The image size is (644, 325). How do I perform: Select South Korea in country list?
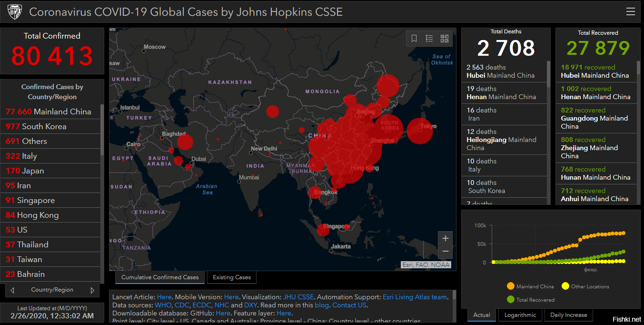50,126
